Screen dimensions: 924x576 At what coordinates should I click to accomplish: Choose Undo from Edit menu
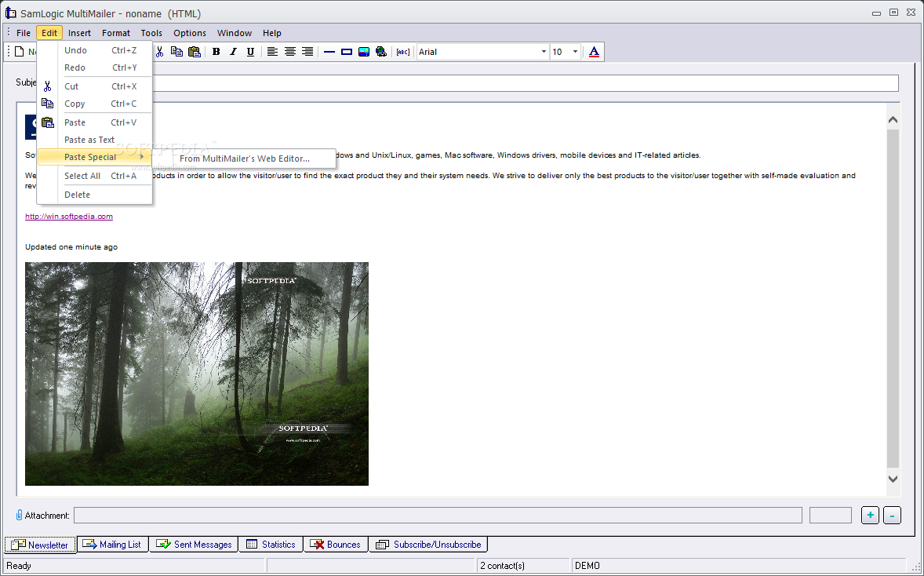pos(94,50)
